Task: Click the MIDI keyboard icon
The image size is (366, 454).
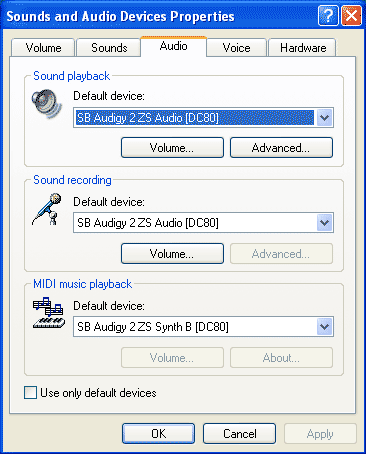Action: pos(49,313)
